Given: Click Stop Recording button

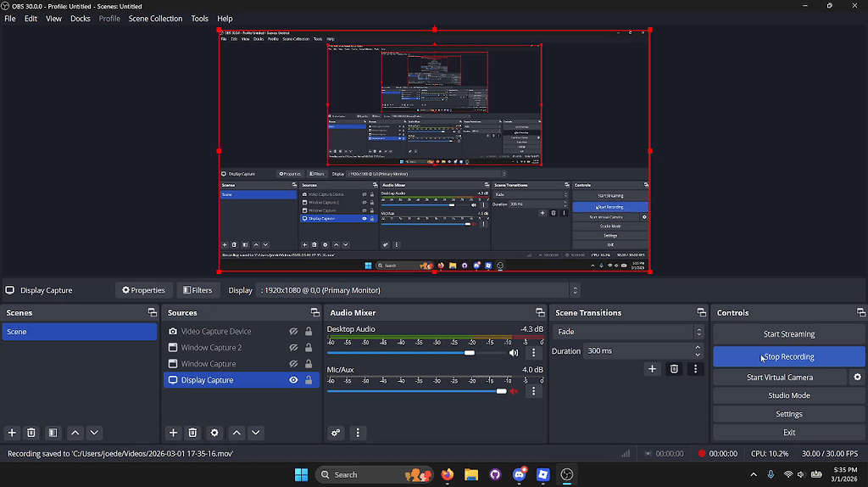Looking at the screenshot, I should (789, 357).
